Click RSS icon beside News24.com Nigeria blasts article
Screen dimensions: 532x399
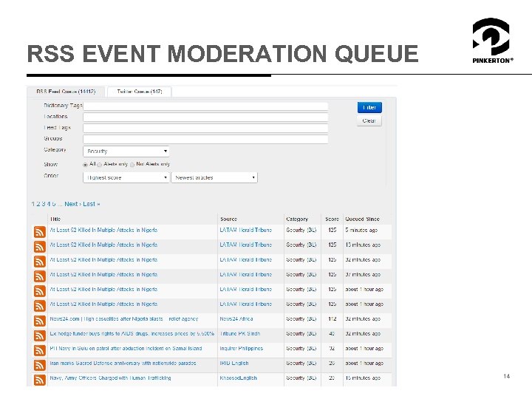pyautogui.click(x=40, y=321)
